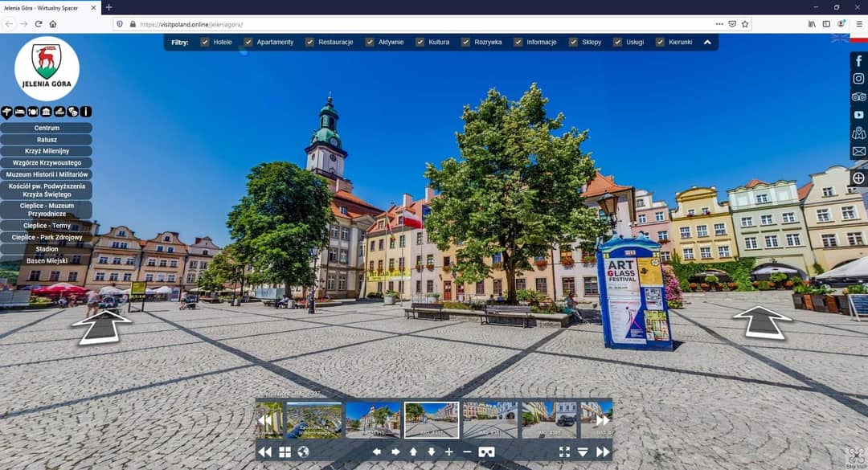The width and height of the screenshot is (868, 470).
Task: Click the zoom in plus icon
Action: pyautogui.click(x=448, y=452)
